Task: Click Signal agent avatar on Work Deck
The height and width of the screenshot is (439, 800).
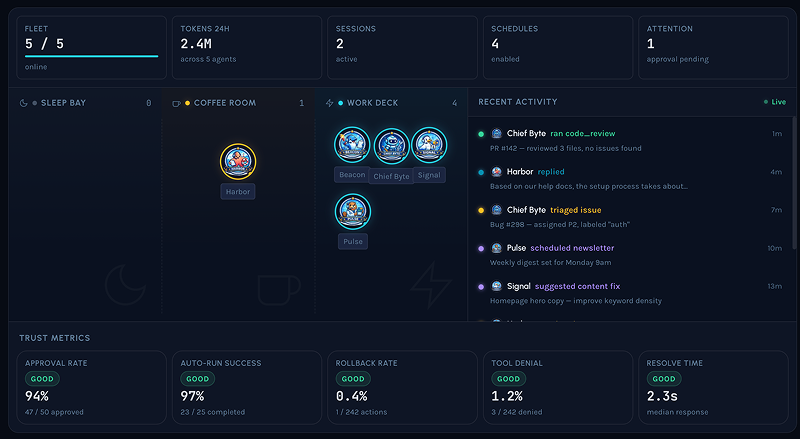Action: [x=429, y=144]
